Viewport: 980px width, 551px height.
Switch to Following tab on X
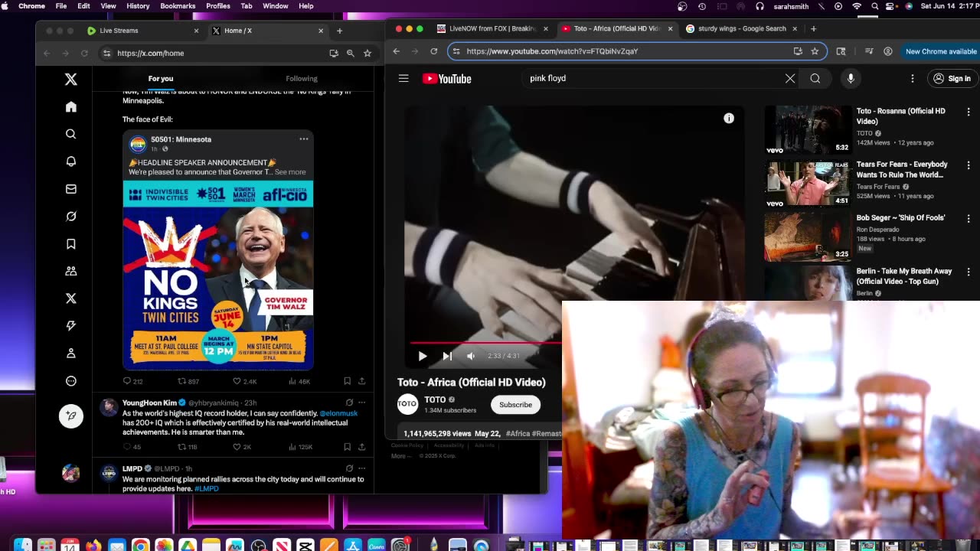pos(302,79)
